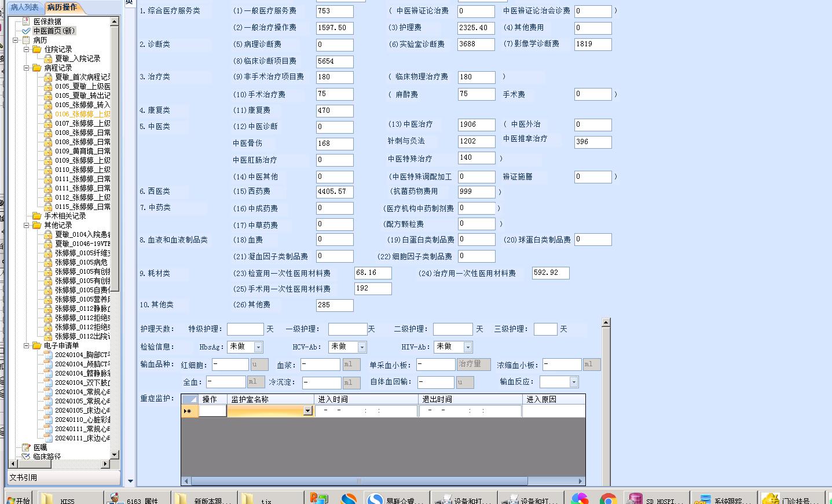Click the lock icon for 夏敏_首次病程记录
832x504 pixels.
(48, 77)
